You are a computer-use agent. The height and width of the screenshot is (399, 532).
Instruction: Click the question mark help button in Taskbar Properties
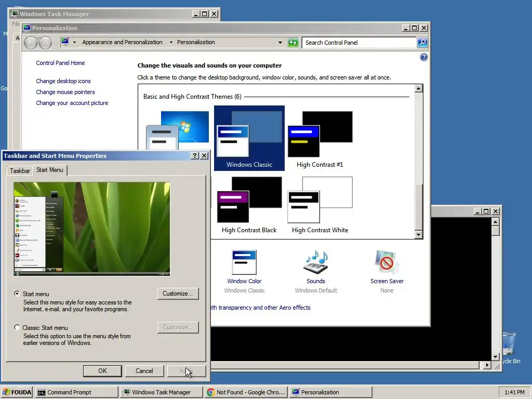(x=194, y=156)
